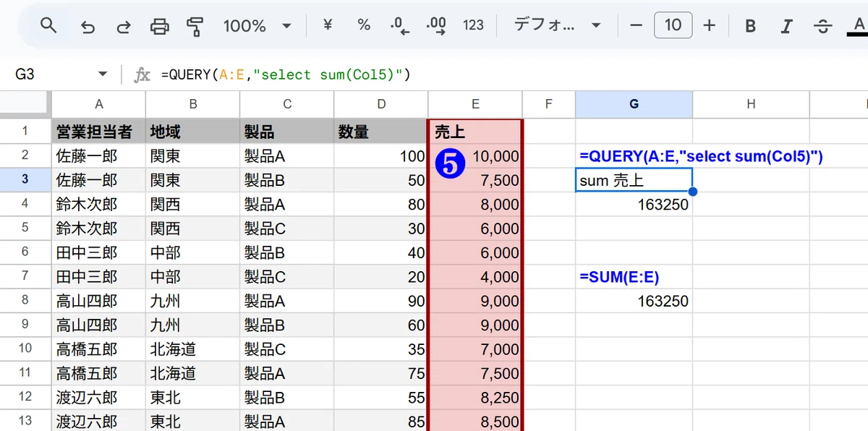Select row 7 header
Image resolution: width=868 pixels, height=431 pixels.
pos(25,276)
